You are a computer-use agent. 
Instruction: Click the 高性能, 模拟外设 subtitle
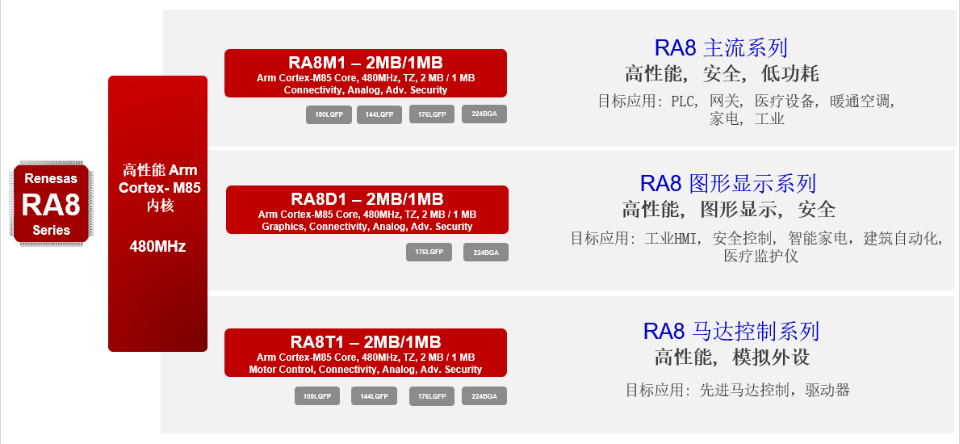(732, 358)
